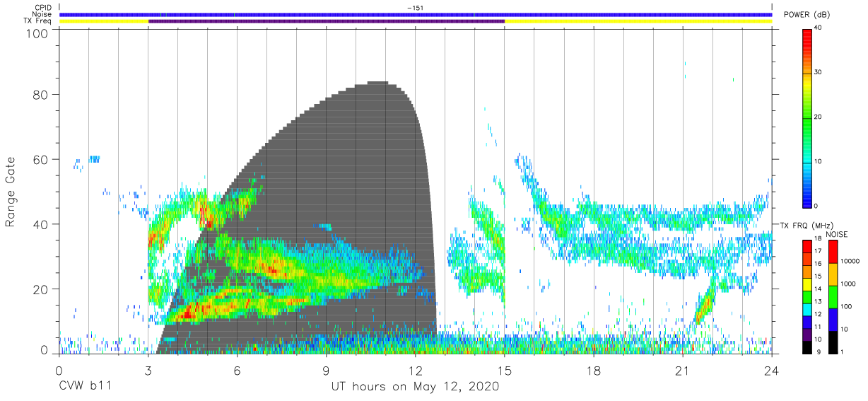Click the CPID value -151
868x401 pixels.
[416, 8]
